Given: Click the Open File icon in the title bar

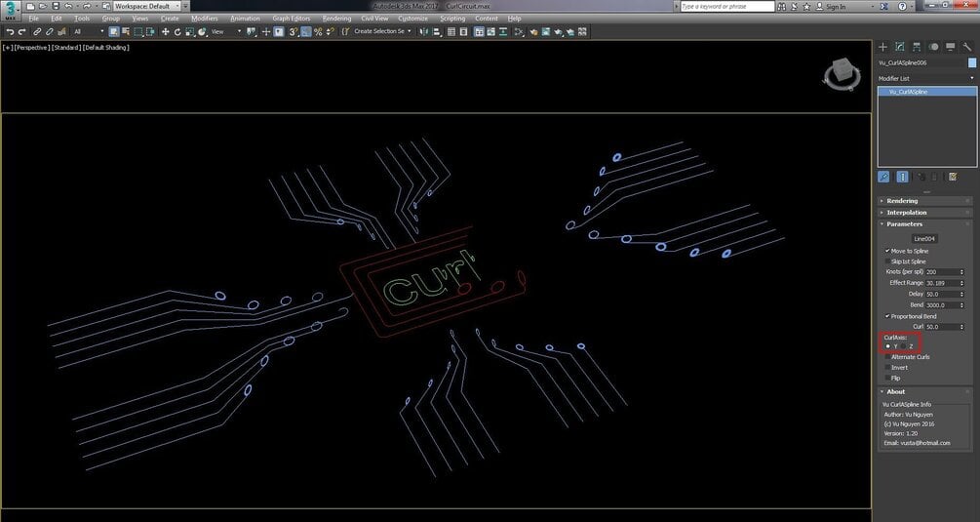Looking at the screenshot, I should point(43,6).
